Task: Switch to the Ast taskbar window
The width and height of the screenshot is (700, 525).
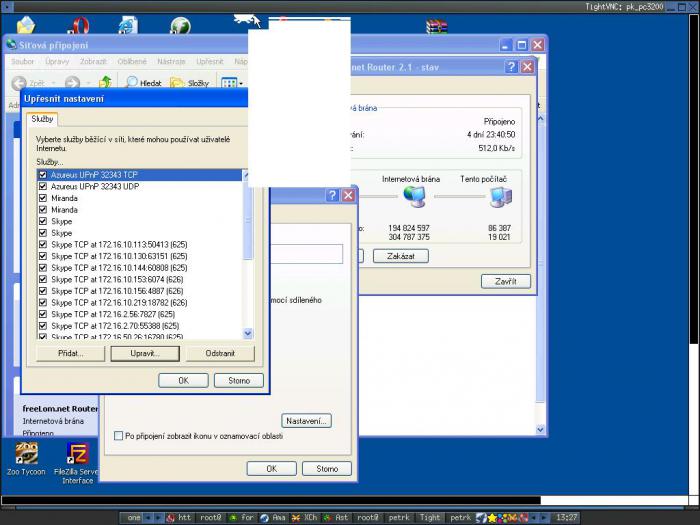Action: tap(336, 517)
